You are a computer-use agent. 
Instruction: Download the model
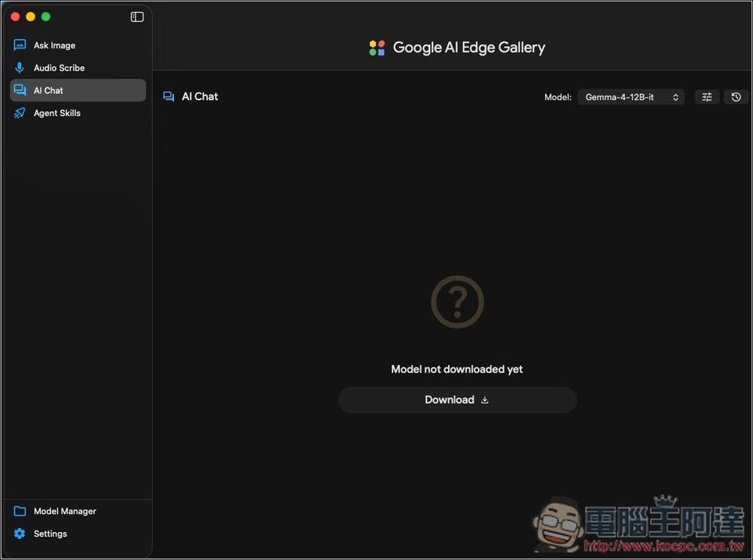point(457,400)
